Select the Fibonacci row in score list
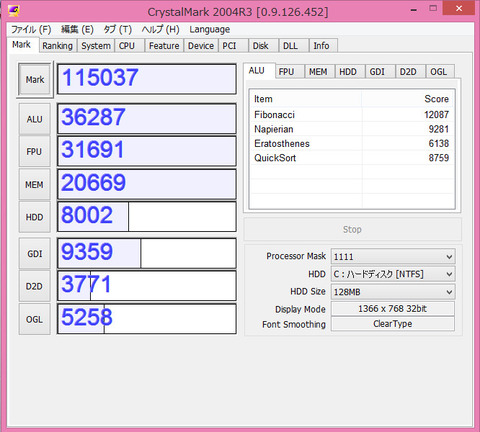Viewport: 480px width, 432px height. coord(352,115)
